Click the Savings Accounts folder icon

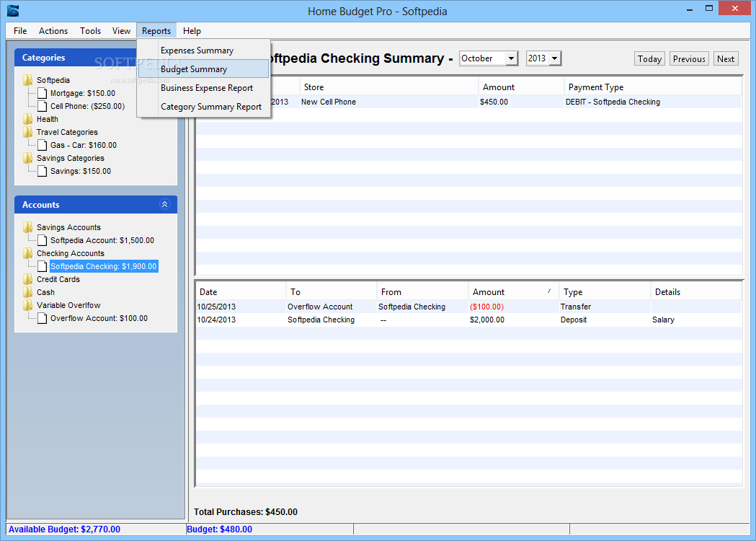point(27,227)
